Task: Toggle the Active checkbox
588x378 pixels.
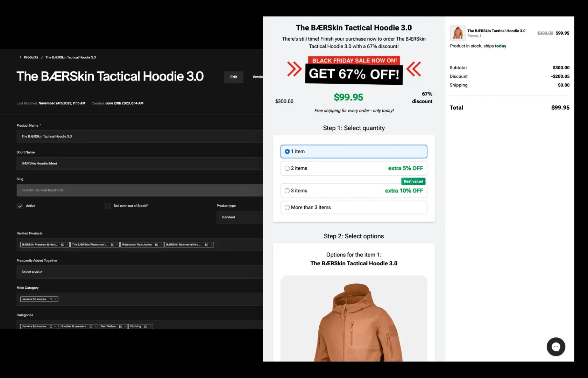Action: (20, 206)
